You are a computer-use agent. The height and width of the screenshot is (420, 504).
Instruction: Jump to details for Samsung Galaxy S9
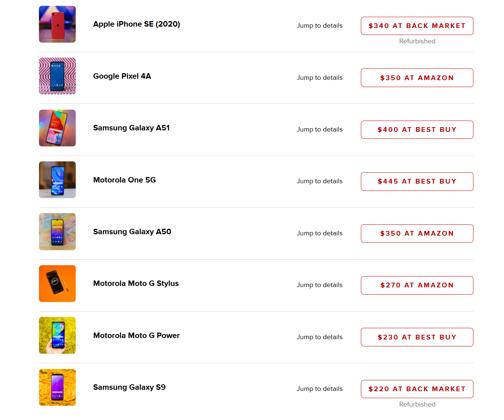coord(319,389)
